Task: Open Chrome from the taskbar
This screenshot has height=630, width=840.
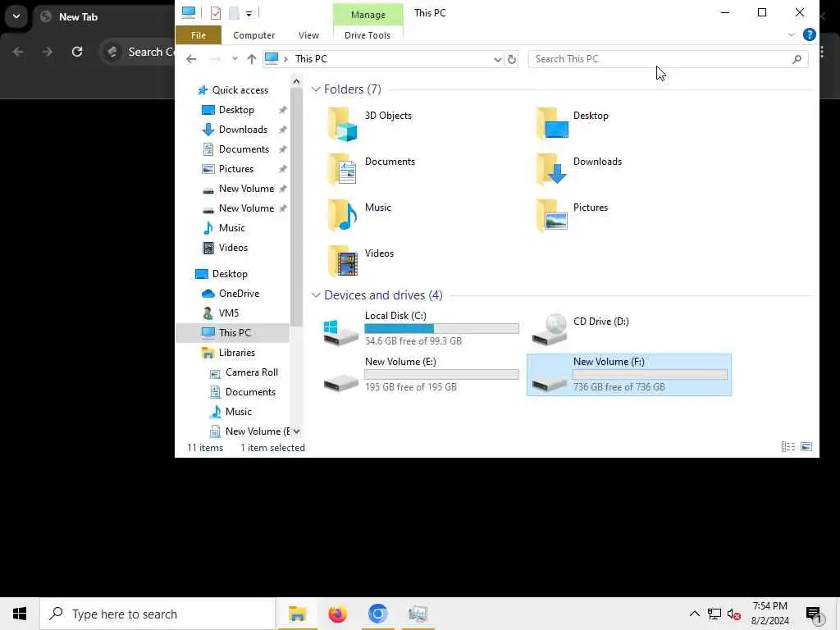Action: [x=377, y=614]
